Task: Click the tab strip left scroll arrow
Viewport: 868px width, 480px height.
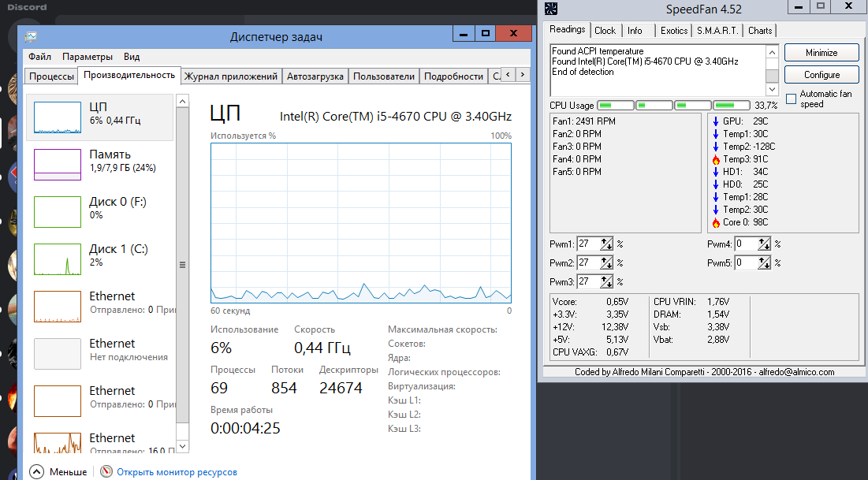Action: point(509,75)
